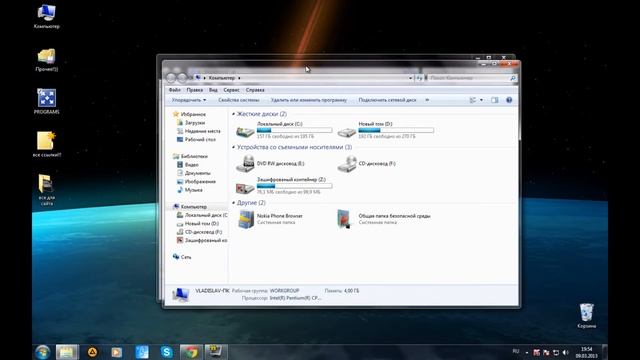Click Свойства системы toolbar button

tap(239, 100)
